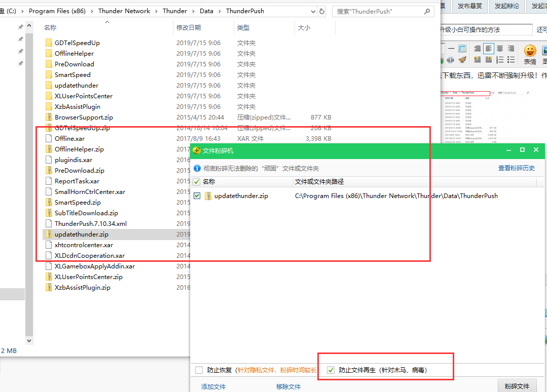Toggle select-all checkbox in shredder header
This screenshot has width=547, height=392.
click(x=197, y=182)
